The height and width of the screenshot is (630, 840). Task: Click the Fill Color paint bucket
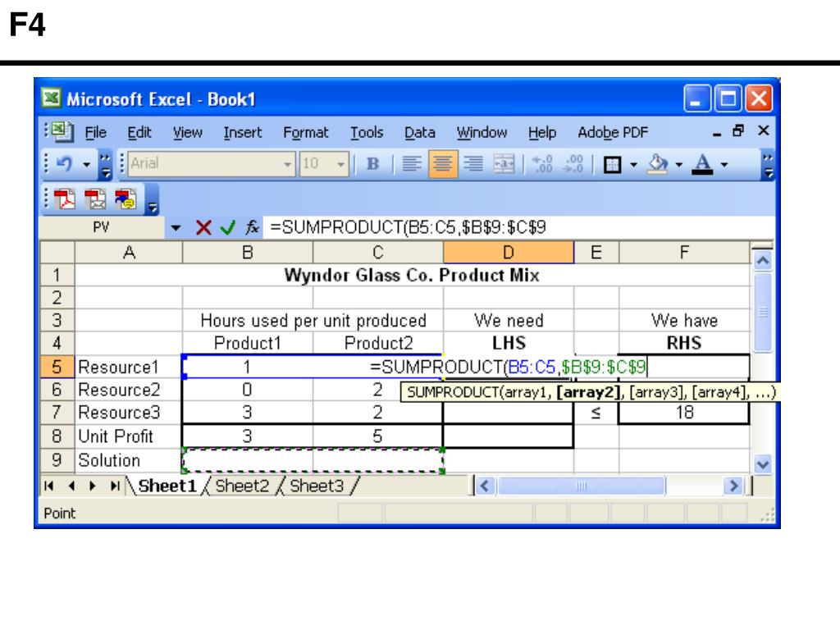[657, 164]
